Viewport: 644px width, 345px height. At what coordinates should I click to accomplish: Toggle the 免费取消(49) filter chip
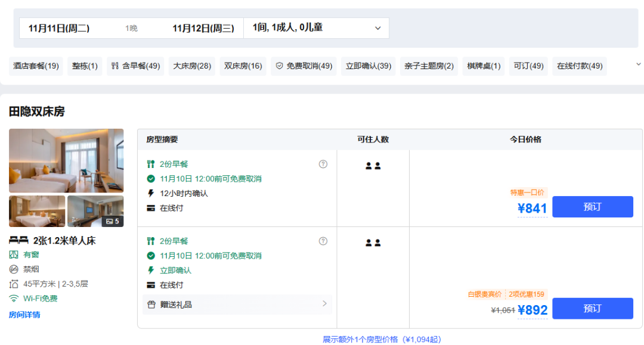point(304,66)
